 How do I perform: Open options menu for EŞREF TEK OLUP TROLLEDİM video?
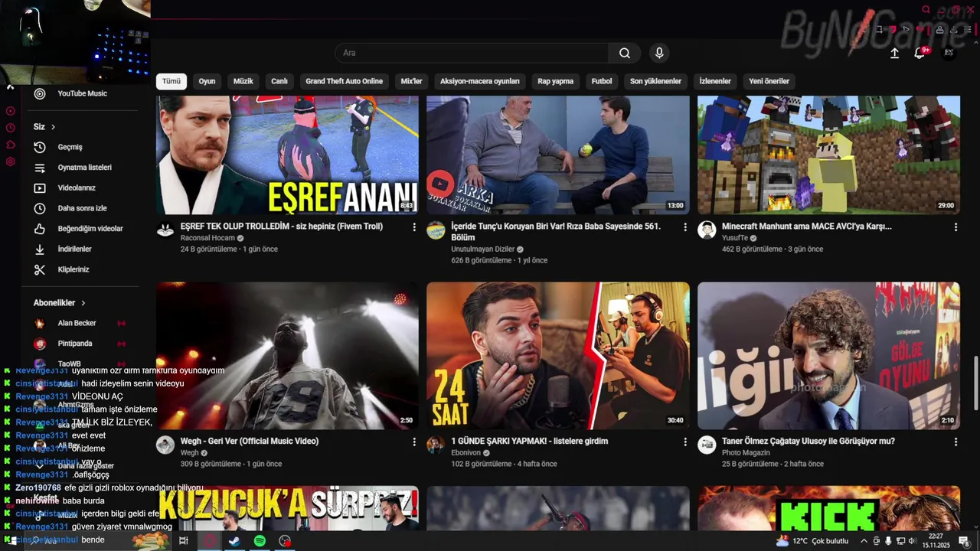click(414, 227)
